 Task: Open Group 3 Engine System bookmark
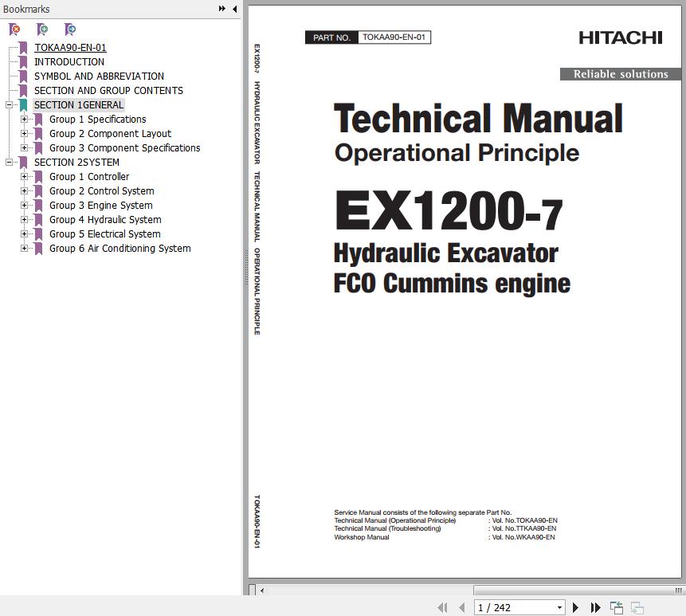(x=100, y=205)
